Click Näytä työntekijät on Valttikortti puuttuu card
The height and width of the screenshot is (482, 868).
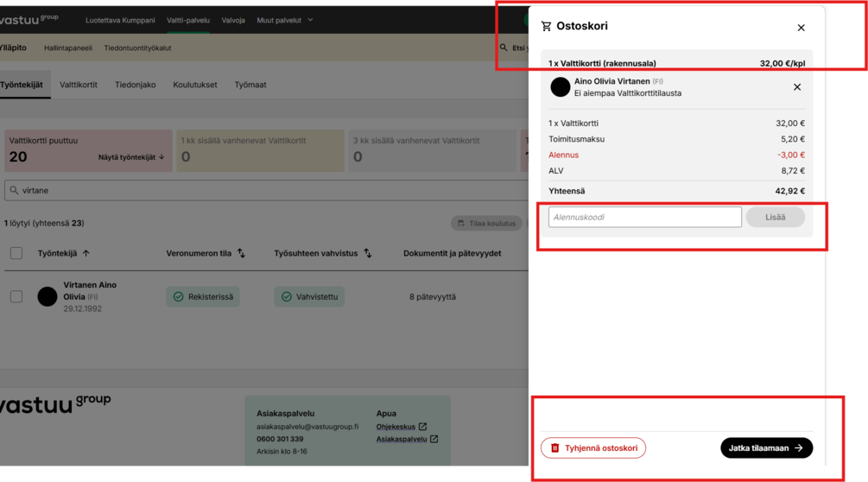coord(131,157)
